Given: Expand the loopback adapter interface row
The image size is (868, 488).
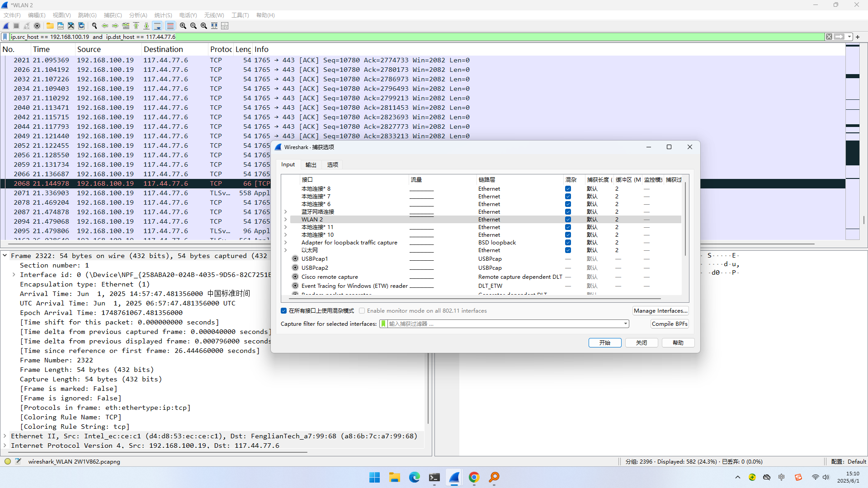Looking at the screenshot, I should [x=286, y=243].
